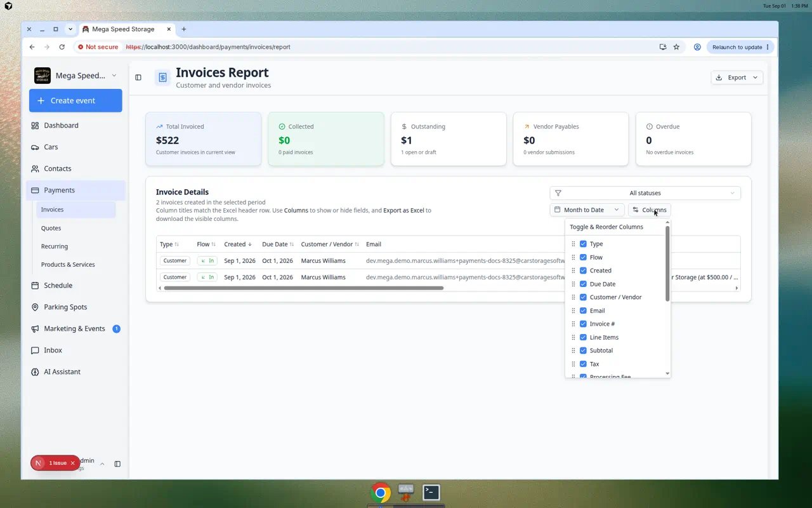The image size is (812, 508).
Task: Click the browser address bar URL
Action: (x=208, y=47)
